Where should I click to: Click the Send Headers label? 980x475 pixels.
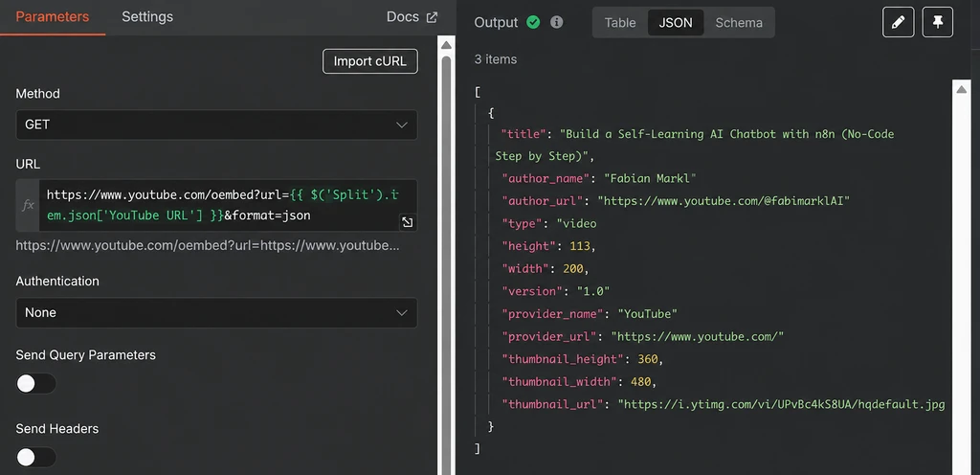coord(56,429)
